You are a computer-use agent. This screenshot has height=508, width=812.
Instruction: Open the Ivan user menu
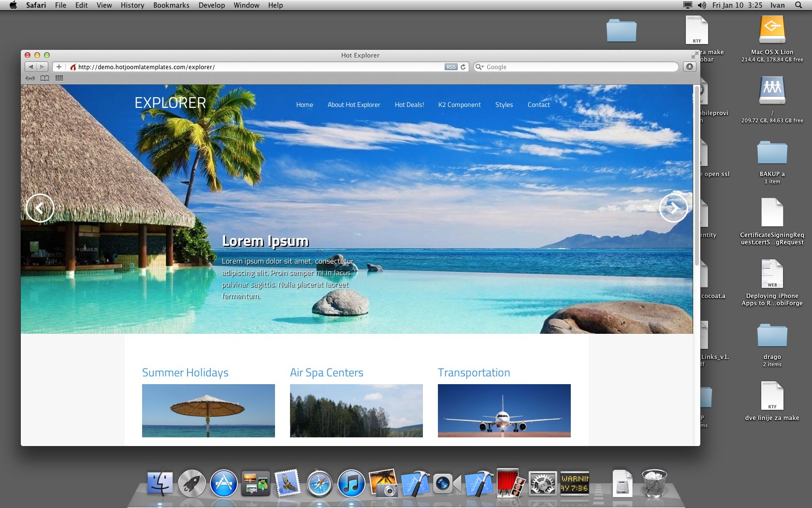(x=778, y=5)
